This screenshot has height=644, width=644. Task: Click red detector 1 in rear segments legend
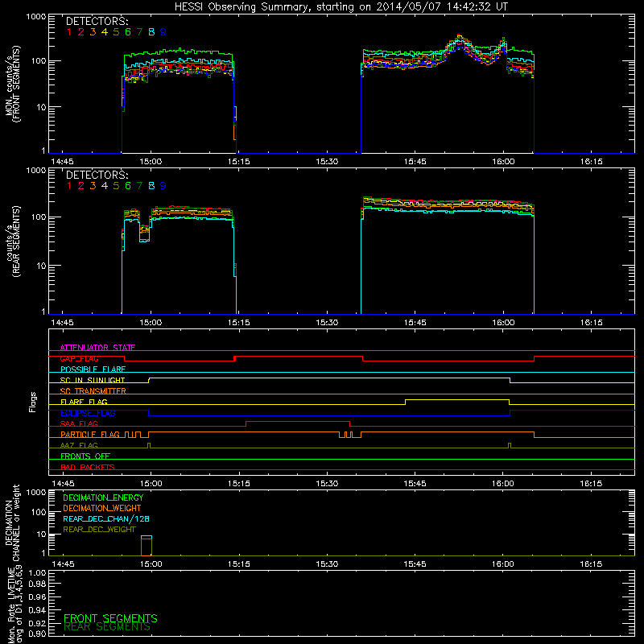pyautogui.click(x=69, y=186)
